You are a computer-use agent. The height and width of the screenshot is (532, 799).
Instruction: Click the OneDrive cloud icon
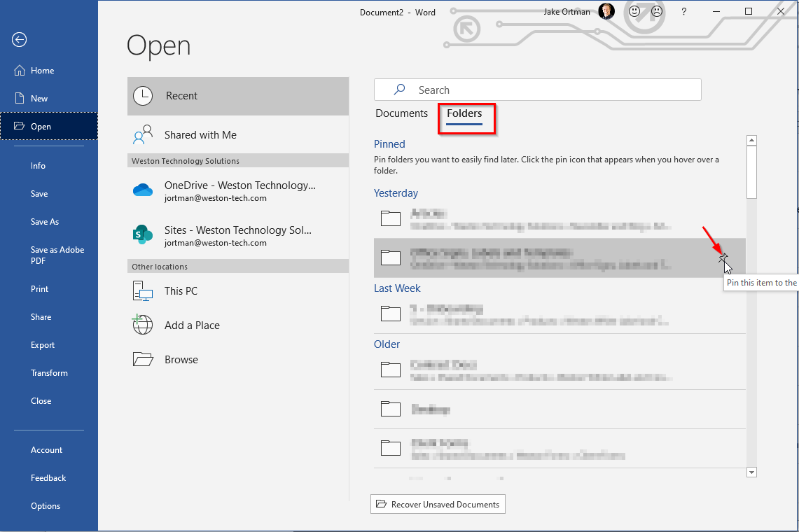pyautogui.click(x=143, y=190)
